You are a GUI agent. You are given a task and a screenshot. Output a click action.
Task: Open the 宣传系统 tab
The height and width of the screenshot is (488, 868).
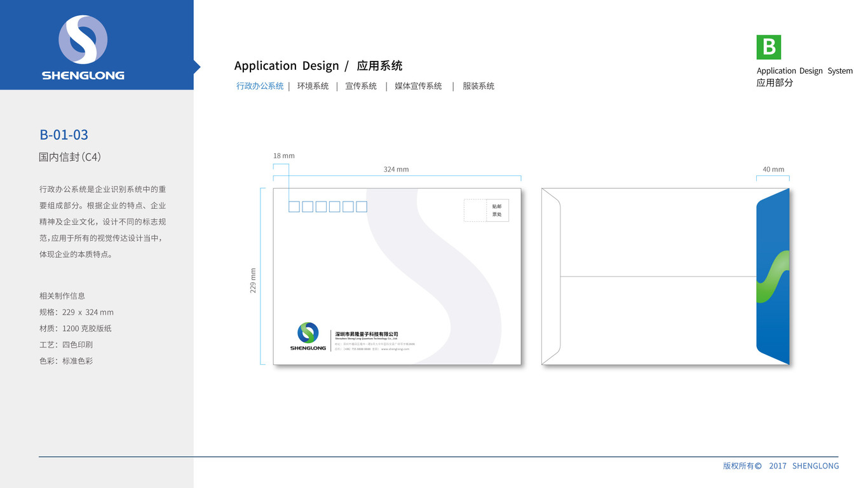(x=361, y=86)
